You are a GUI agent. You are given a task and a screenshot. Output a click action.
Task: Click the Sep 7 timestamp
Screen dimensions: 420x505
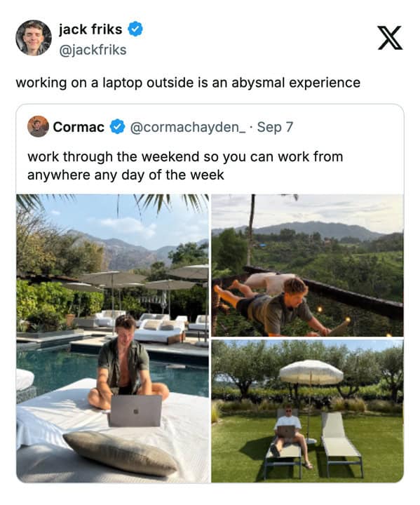click(x=275, y=127)
